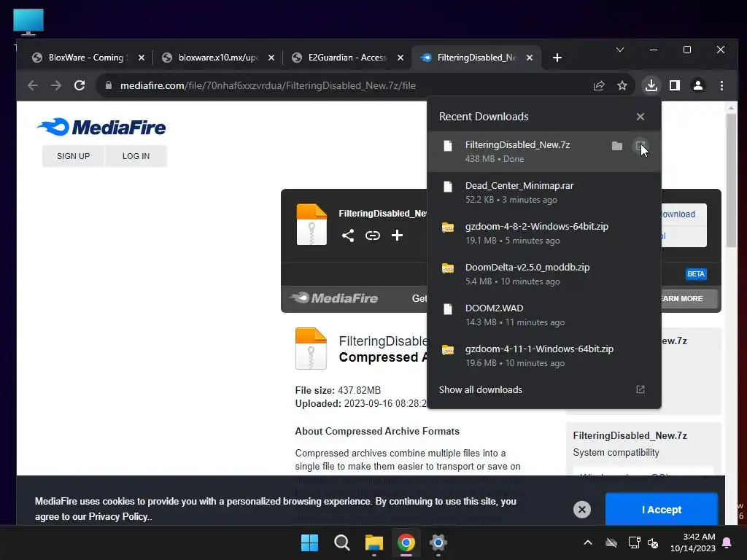
Task: Open Chrome side panel icon
Action: (x=675, y=86)
